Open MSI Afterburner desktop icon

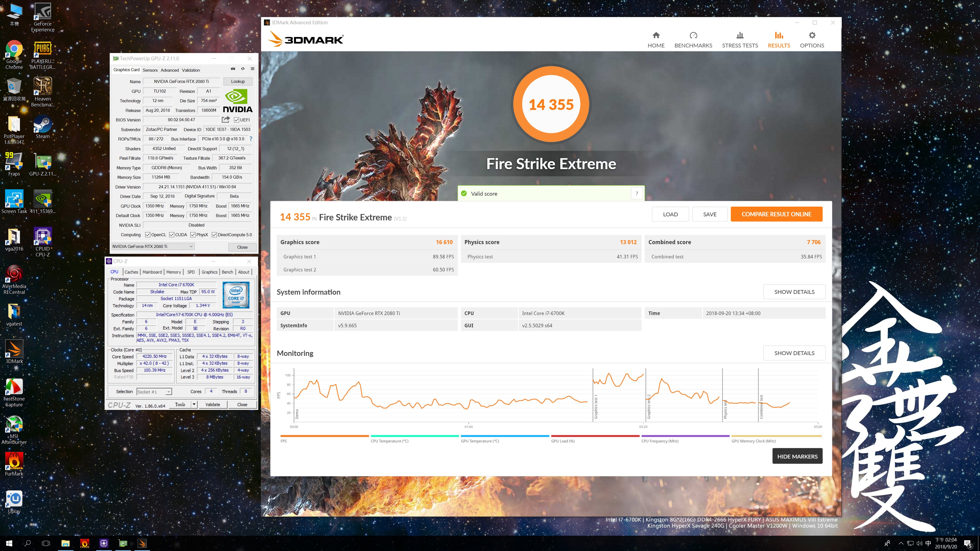click(x=14, y=430)
